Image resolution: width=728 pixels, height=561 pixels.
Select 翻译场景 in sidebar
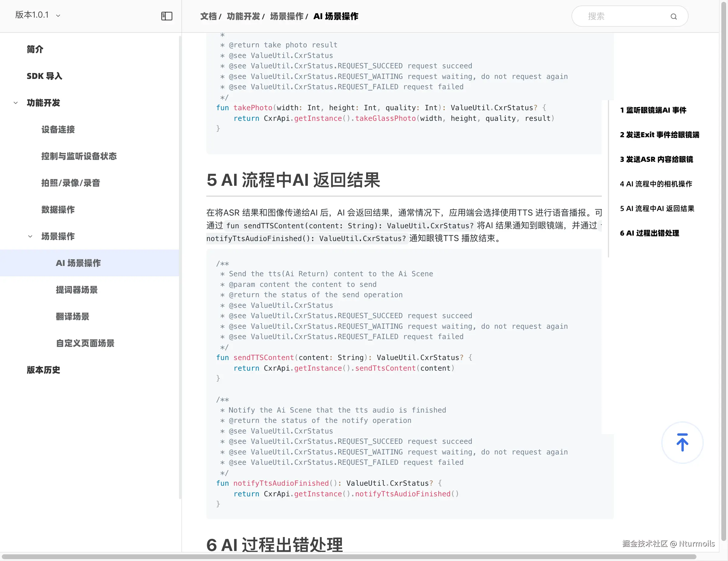point(72,317)
